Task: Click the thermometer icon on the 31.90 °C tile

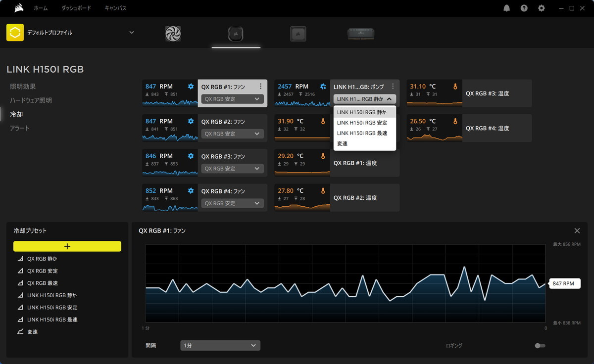Action: (323, 121)
